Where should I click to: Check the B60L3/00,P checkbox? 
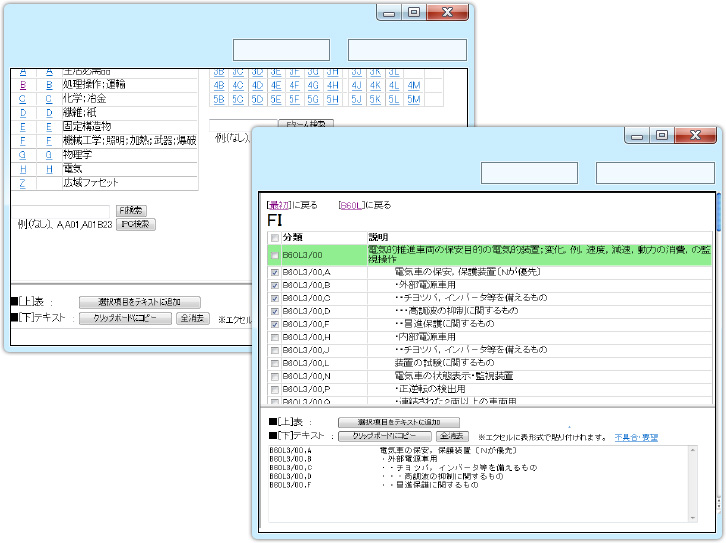tap(275, 389)
